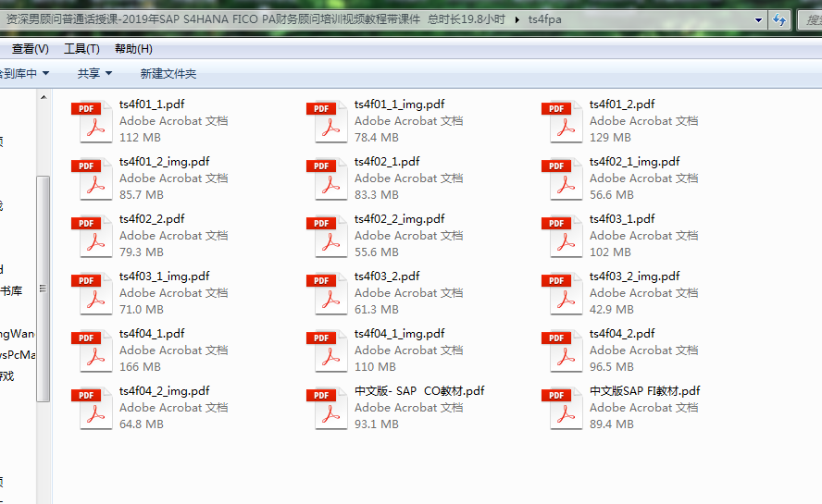Open the ts4f01_1.pdf file icon
Viewport: 822px width, 504px height.
point(91,121)
